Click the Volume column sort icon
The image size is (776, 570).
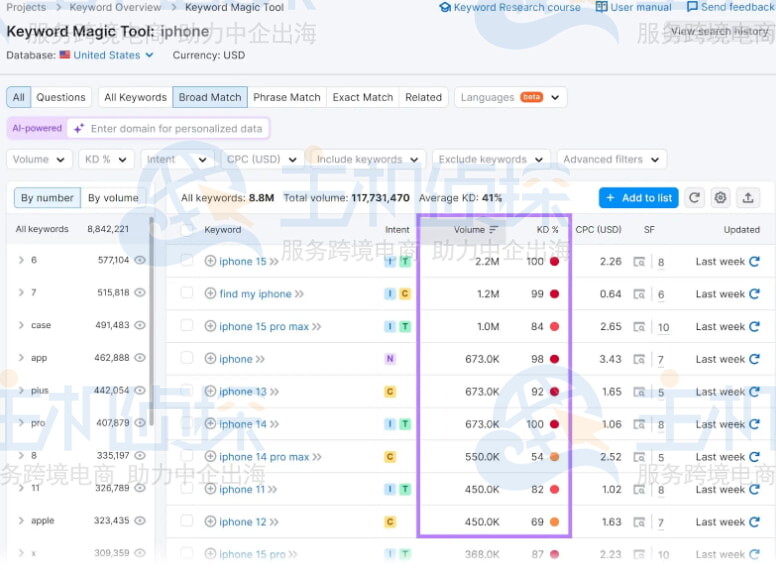(493, 230)
